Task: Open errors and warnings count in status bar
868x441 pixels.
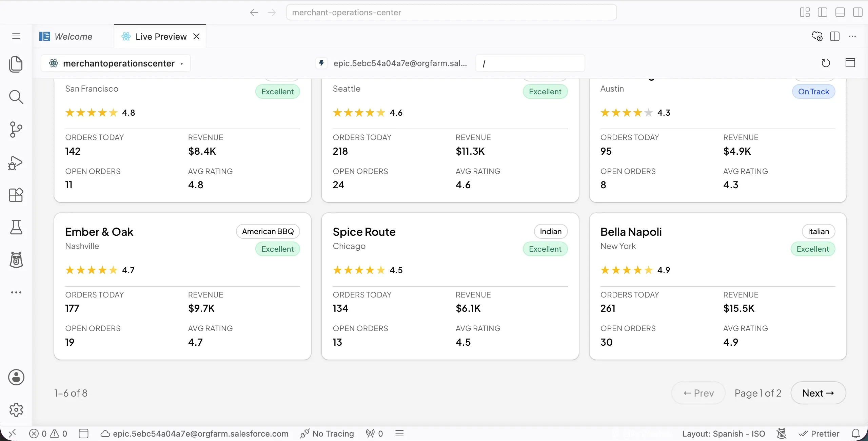Action: [48, 434]
